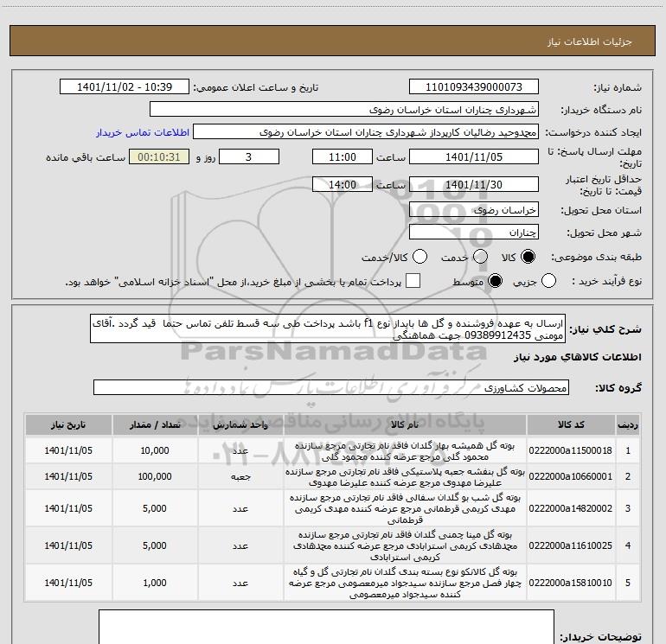666x644 pixels.
Task: Click the گروه کالا field محصولات کشاورزی
Action: point(331,387)
